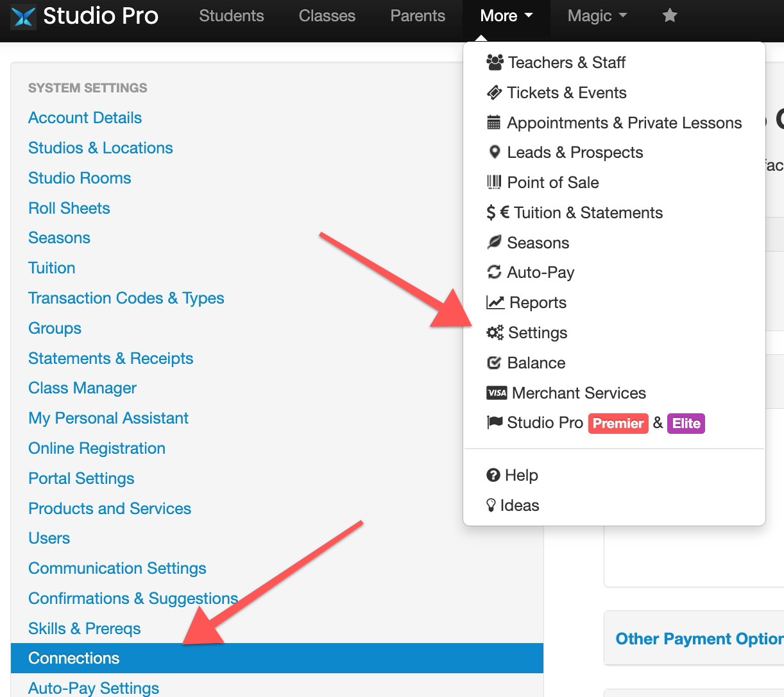Click the lightbulb icon beside Ideas

(491, 505)
